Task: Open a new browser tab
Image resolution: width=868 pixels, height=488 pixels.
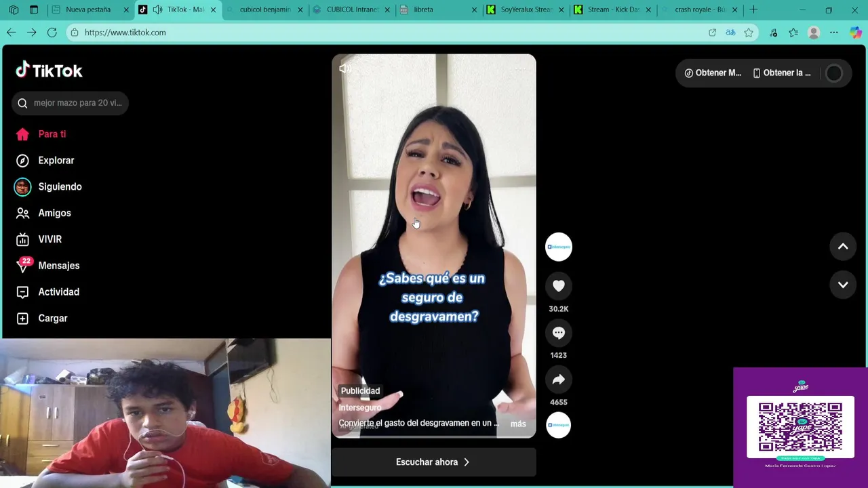Action: (x=753, y=9)
